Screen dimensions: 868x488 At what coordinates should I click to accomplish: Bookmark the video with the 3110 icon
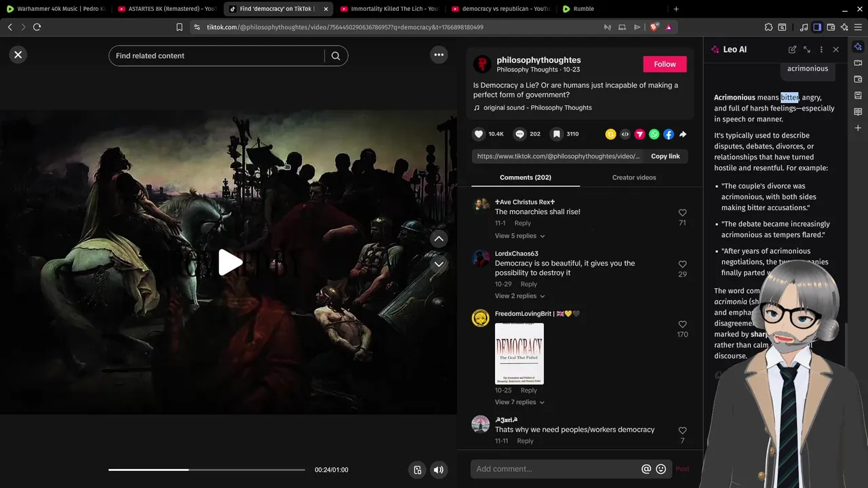(556, 134)
